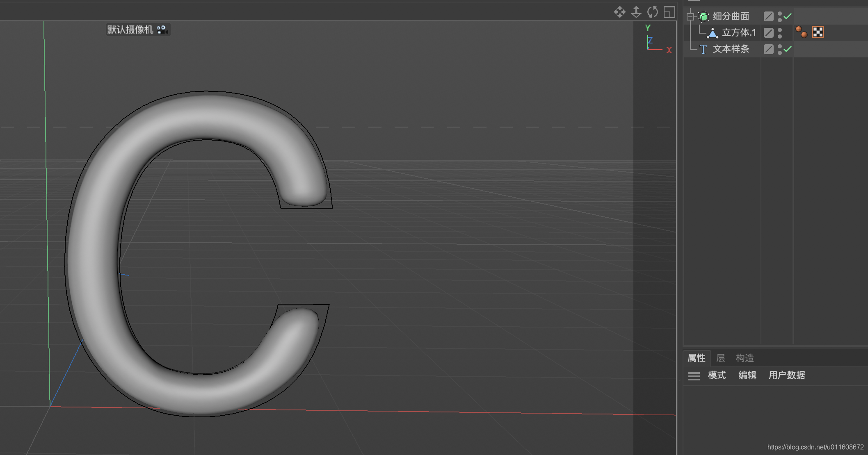The image size is (868, 455).
Task: Toggle the viewport maximize layout icon
Action: (x=669, y=12)
